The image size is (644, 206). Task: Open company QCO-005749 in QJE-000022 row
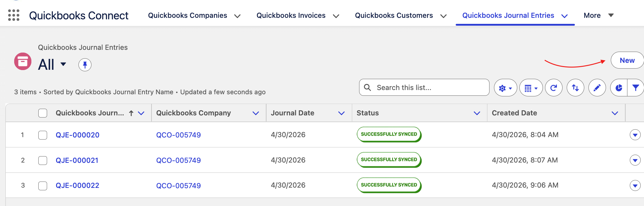(x=178, y=186)
